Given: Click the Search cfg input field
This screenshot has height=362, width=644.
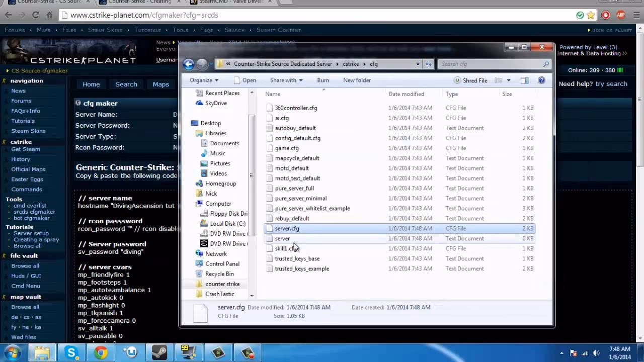Looking at the screenshot, I should tap(490, 64).
